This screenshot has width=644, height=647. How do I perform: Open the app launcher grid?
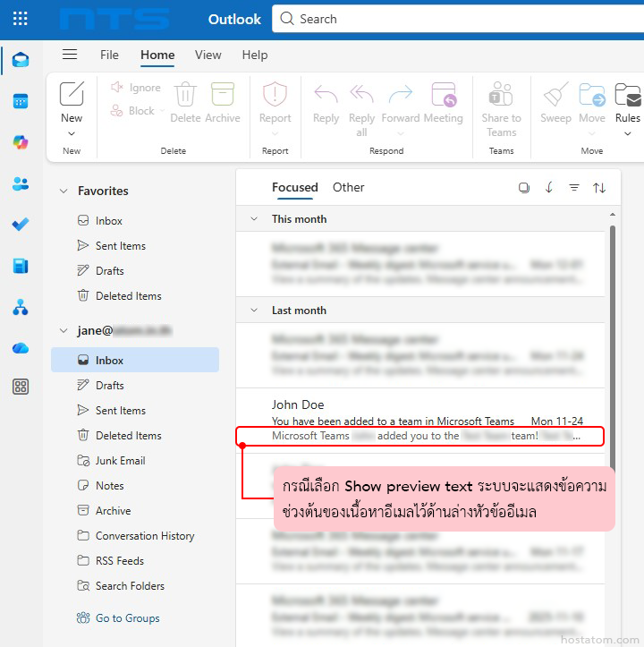pyautogui.click(x=21, y=19)
